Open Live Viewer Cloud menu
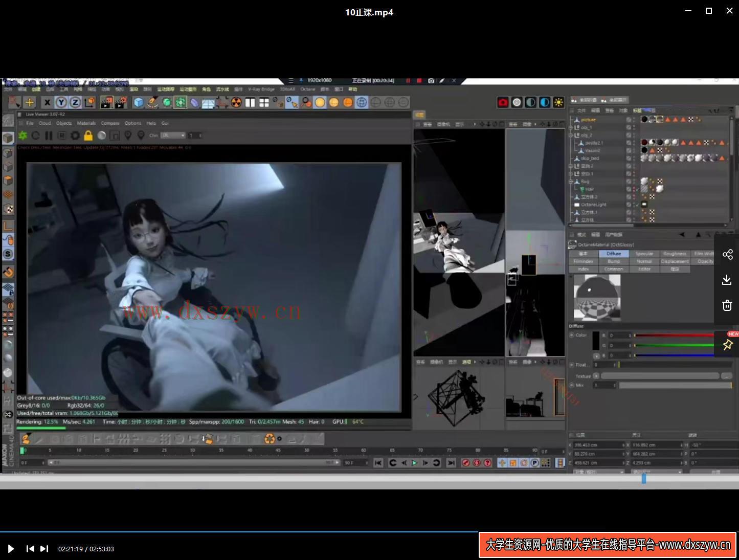This screenshot has height=560, width=739. coord(45,123)
